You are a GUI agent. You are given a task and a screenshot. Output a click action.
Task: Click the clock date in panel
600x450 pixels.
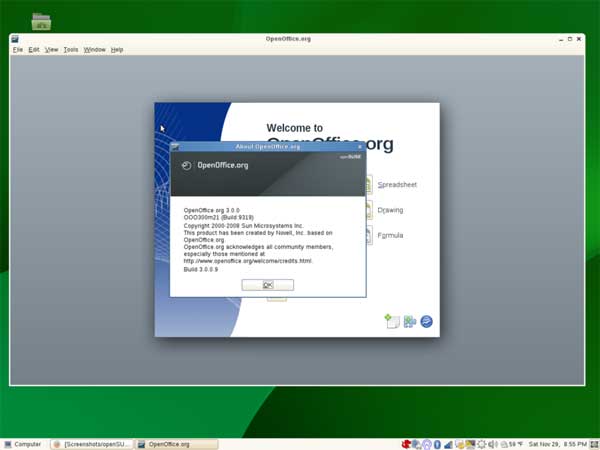pos(546,443)
